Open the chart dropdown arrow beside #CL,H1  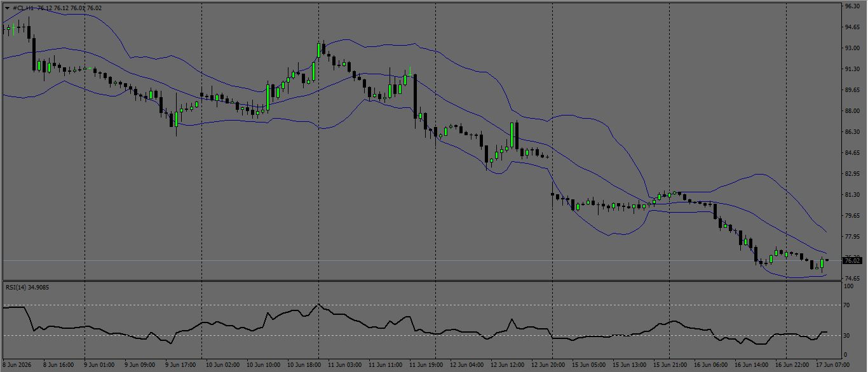tap(7, 8)
